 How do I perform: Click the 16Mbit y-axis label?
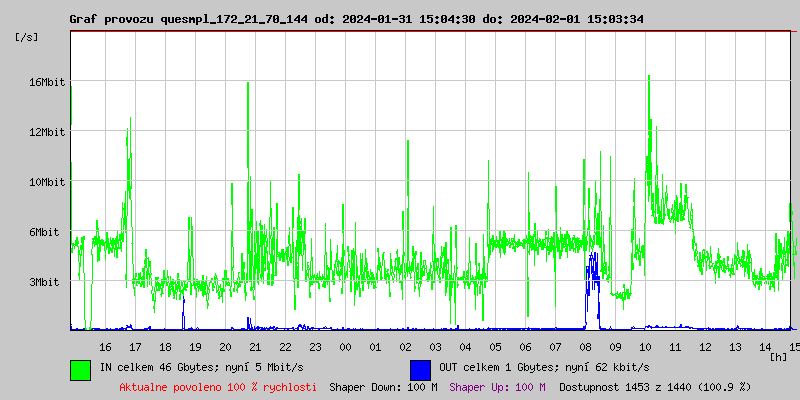[x=46, y=82]
